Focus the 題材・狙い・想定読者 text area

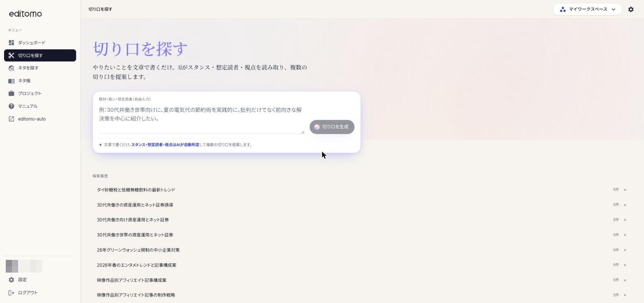coord(201,119)
